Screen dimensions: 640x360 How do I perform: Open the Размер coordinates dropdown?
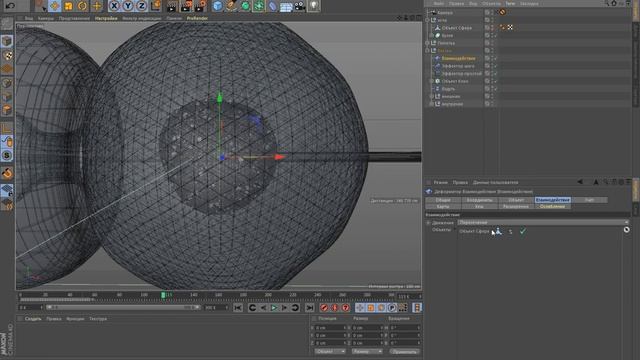point(367,351)
